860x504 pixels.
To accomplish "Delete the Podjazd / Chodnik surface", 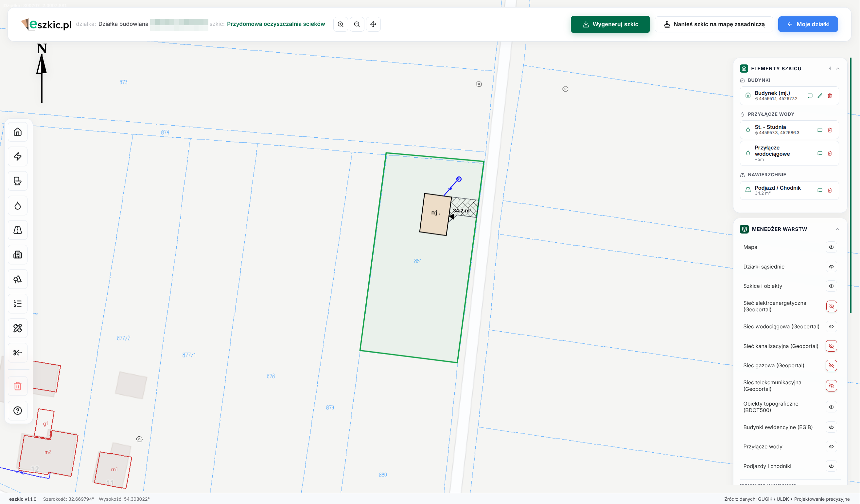I will (830, 190).
